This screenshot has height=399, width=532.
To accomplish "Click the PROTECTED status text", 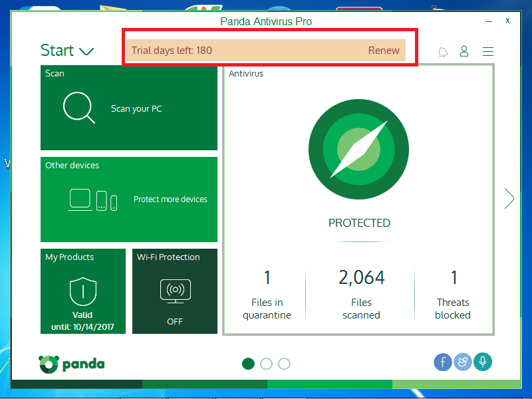I will 359,223.
